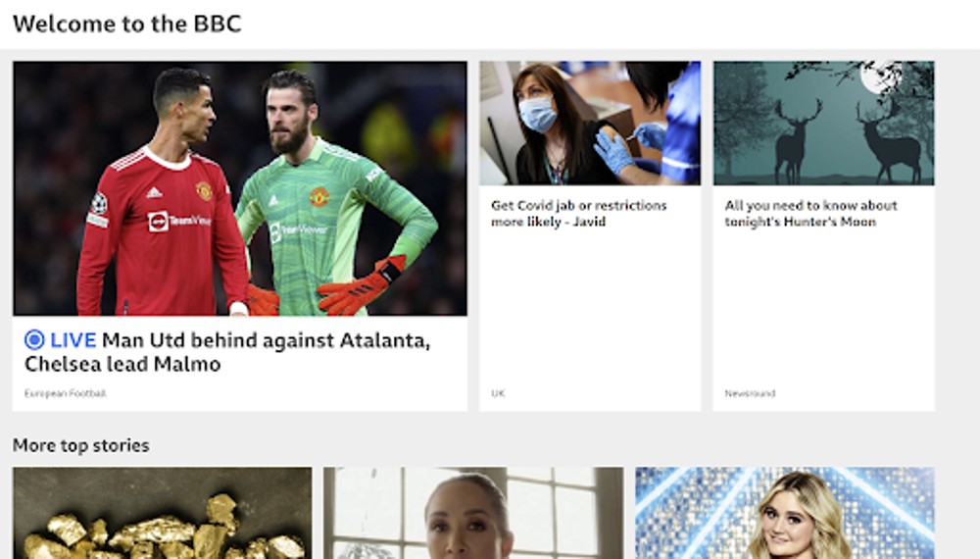Open the Ronaldo and De Gea match photo
This screenshot has width=980, height=559.
click(x=240, y=188)
